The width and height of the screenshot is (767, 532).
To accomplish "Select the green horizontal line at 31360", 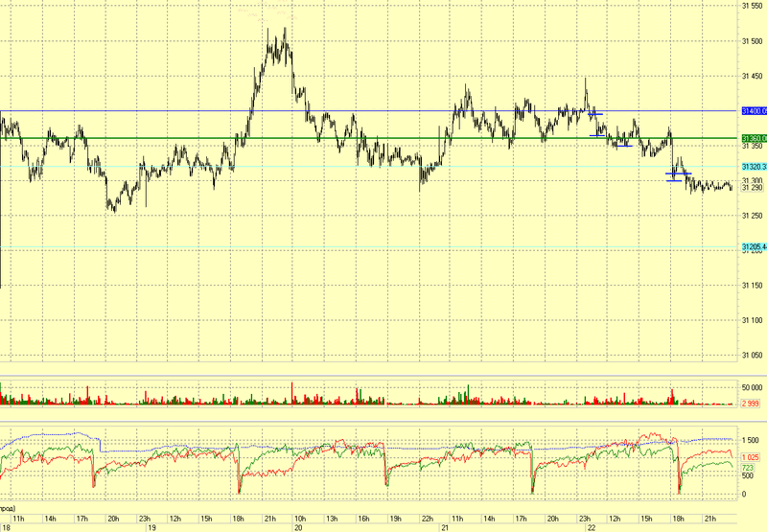I will [x=368, y=138].
